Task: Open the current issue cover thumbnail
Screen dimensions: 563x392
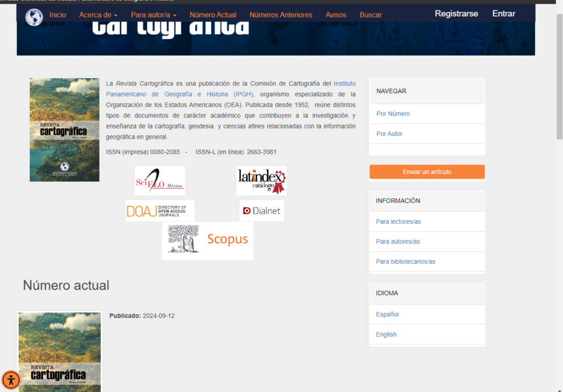Action: tap(59, 352)
